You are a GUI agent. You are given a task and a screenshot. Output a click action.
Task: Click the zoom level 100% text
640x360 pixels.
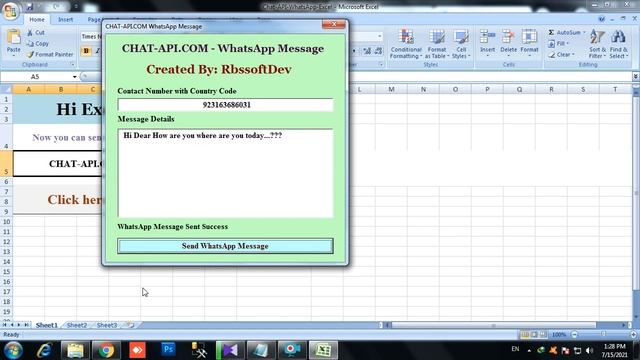[558, 335]
